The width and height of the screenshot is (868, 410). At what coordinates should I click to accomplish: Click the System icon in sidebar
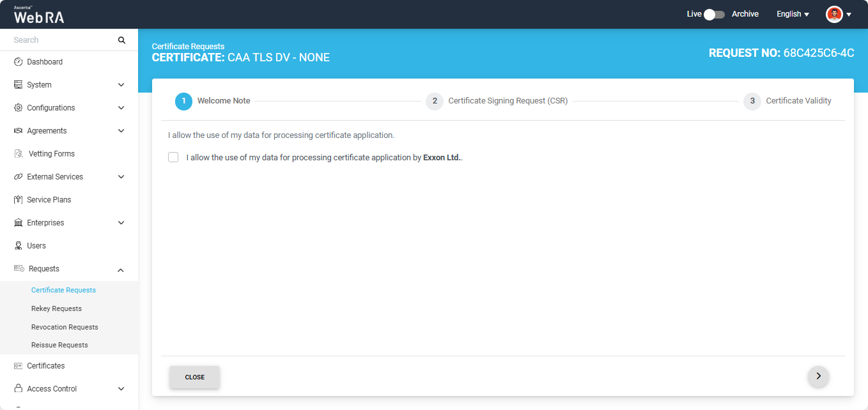18,85
